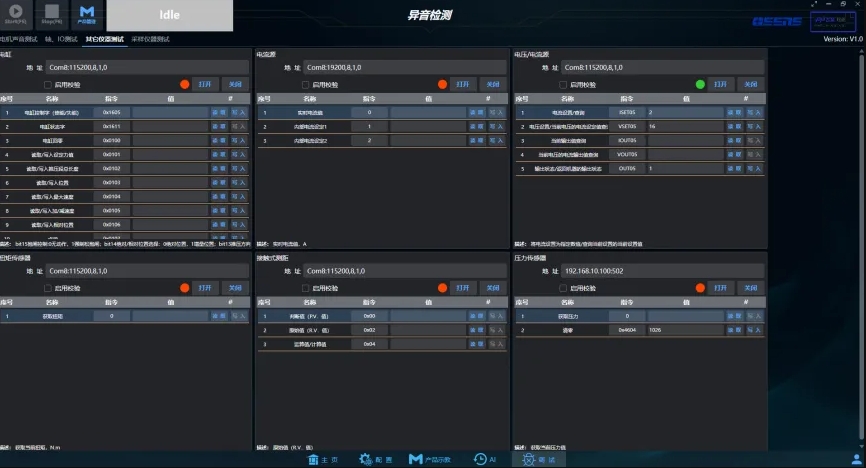Enable 启用校验 checkbox in 电缸 panel
The width and height of the screenshot is (866, 468).
[47, 85]
